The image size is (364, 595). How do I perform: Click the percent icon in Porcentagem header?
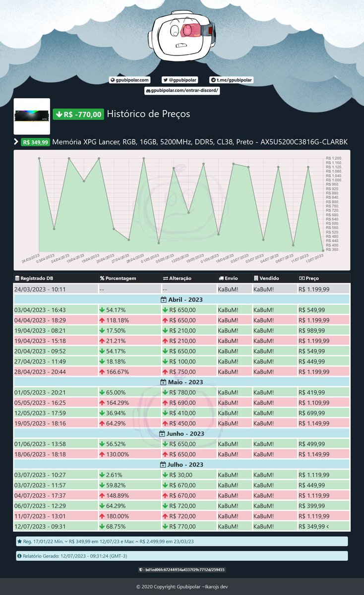102,278
